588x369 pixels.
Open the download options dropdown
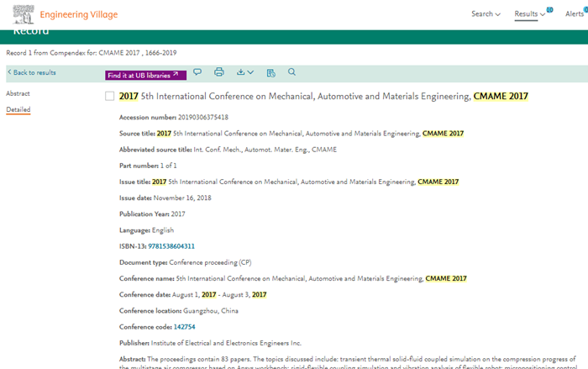point(245,72)
